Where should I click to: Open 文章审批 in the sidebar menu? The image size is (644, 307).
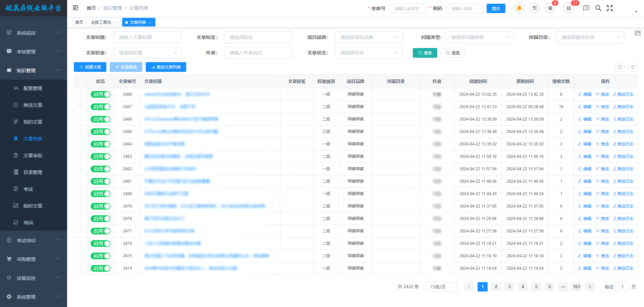(33, 156)
